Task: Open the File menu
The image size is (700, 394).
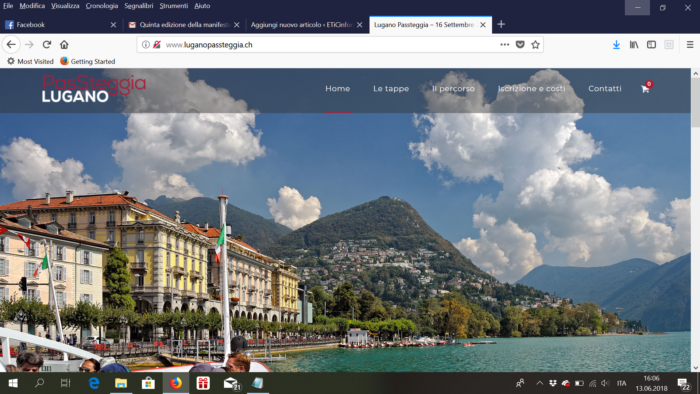Action: [x=8, y=6]
